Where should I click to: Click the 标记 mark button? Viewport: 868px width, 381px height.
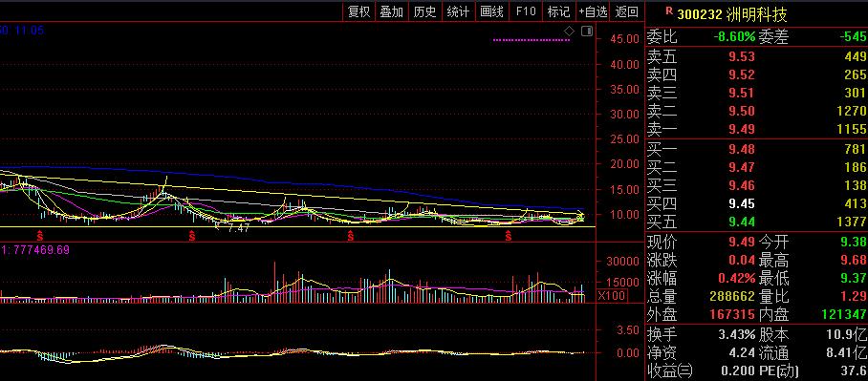tap(558, 11)
